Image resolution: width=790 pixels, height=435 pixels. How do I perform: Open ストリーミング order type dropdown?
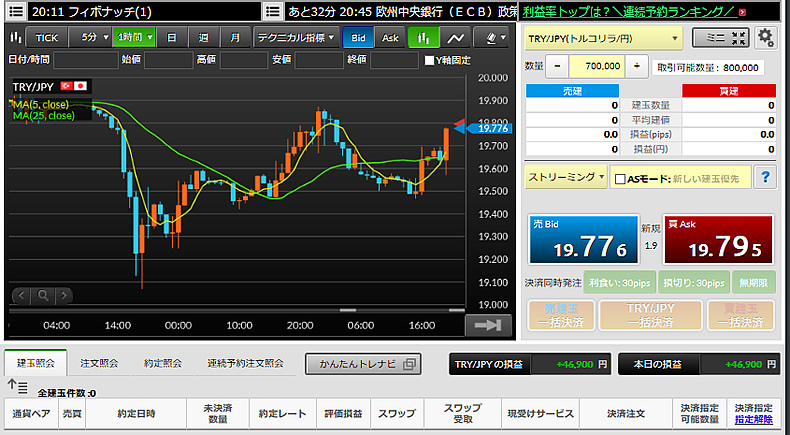[566, 177]
